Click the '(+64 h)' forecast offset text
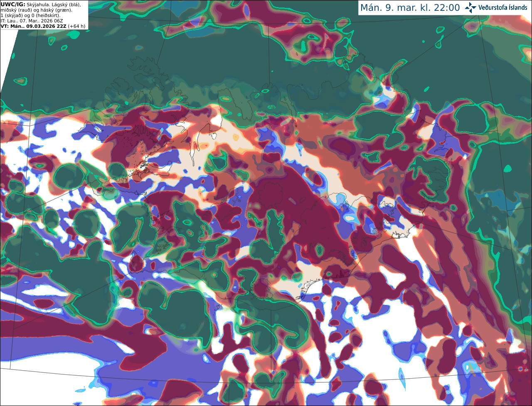Image resolution: width=532 pixels, height=406 pixels. 77,26
